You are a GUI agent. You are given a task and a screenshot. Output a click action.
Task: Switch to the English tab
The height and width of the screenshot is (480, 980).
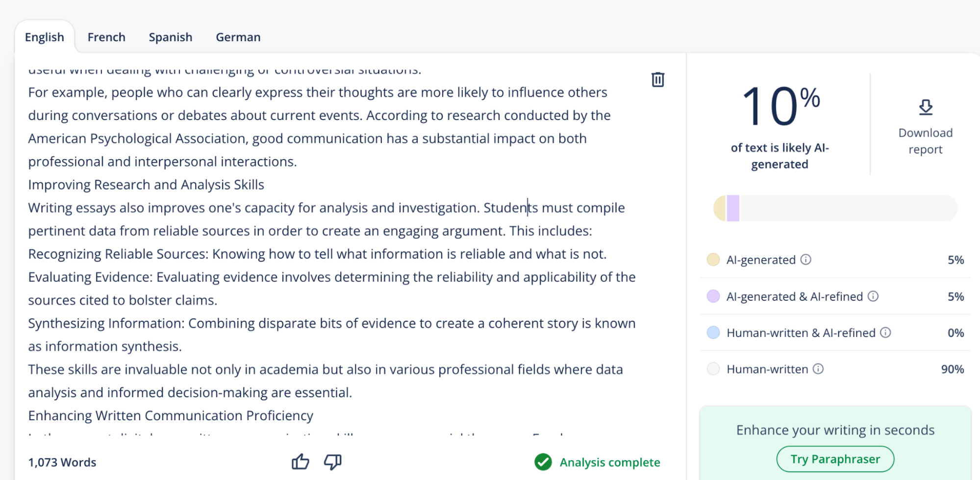[45, 37]
